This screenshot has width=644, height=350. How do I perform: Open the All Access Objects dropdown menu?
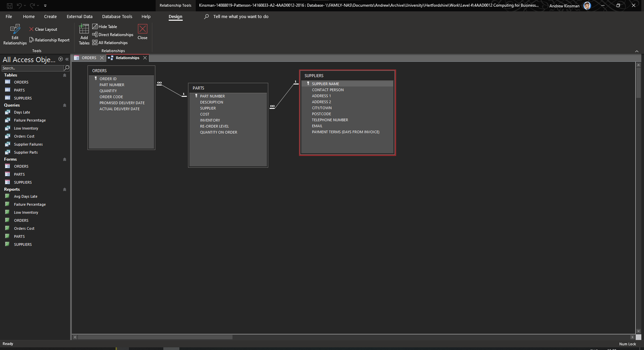coord(60,59)
